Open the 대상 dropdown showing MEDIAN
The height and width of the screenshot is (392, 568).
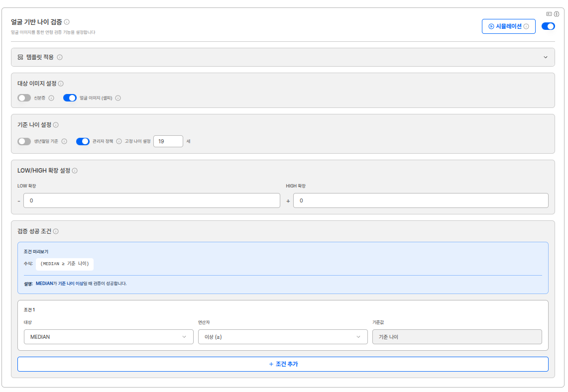(x=109, y=337)
